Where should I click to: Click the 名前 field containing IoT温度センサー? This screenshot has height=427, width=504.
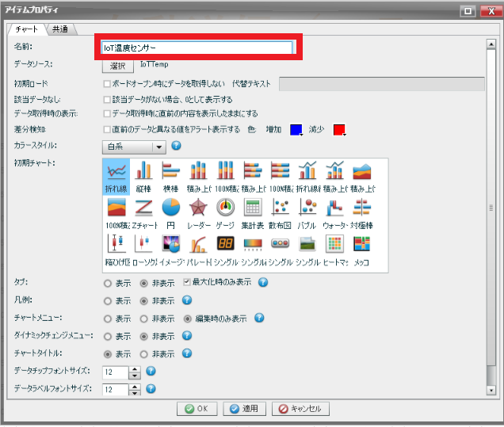(x=197, y=48)
